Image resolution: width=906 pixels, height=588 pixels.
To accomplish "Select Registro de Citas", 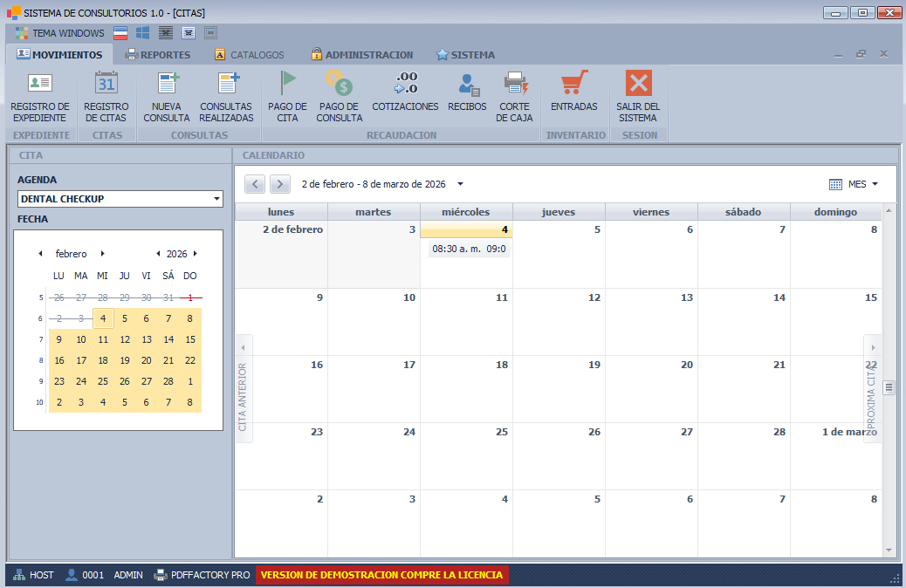I will (x=106, y=96).
